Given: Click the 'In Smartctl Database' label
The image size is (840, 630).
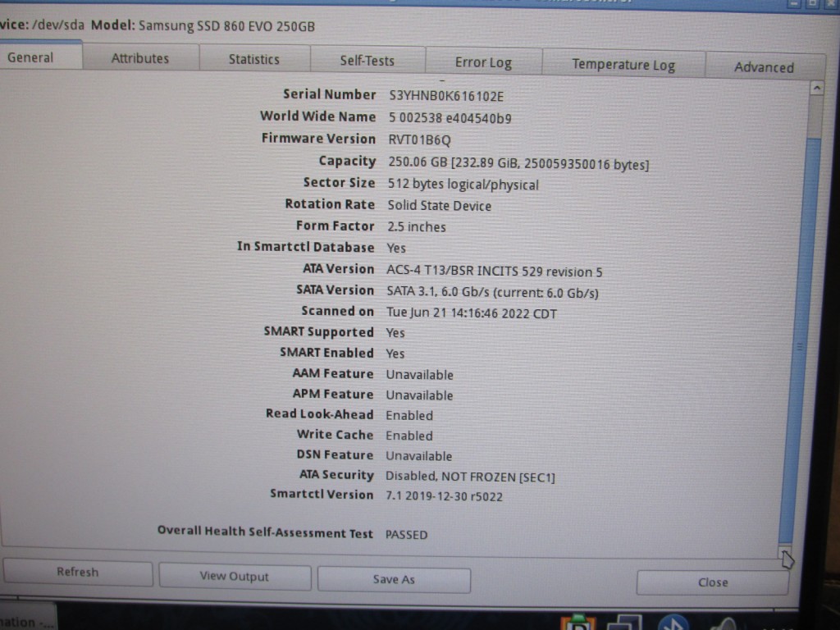Looking at the screenshot, I should coord(306,247).
